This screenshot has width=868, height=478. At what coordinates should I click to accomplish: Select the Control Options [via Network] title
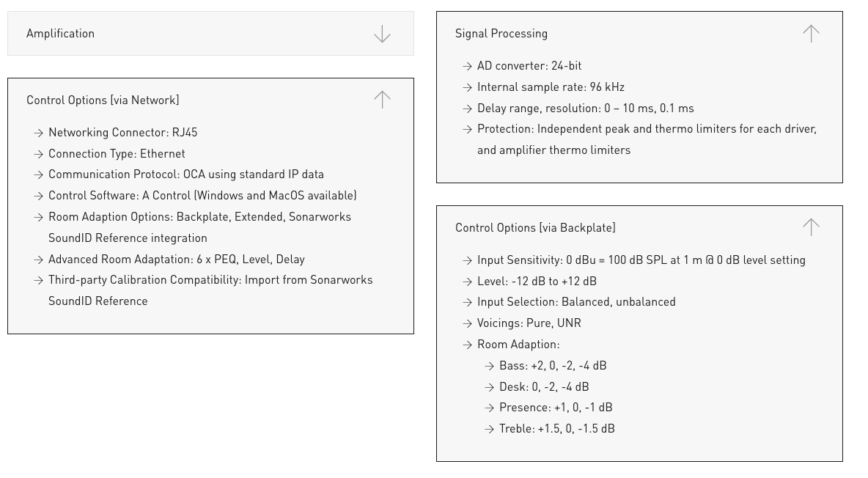103,100
